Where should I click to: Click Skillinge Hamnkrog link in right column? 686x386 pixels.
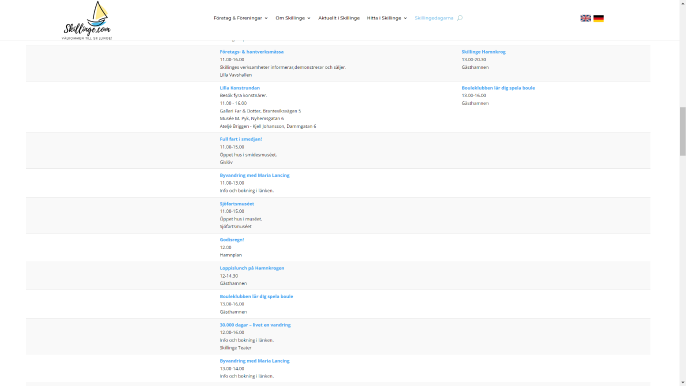[x=483, y=52]
